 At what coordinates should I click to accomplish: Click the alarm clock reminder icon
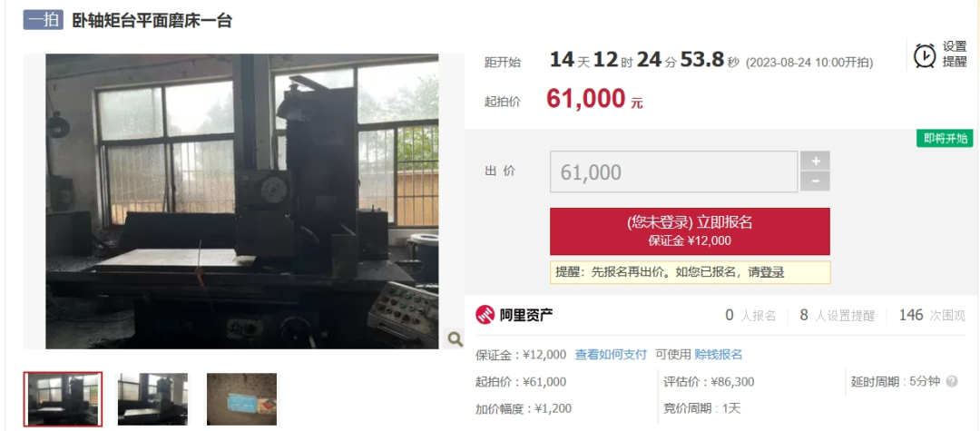click(x=925, y=55)
